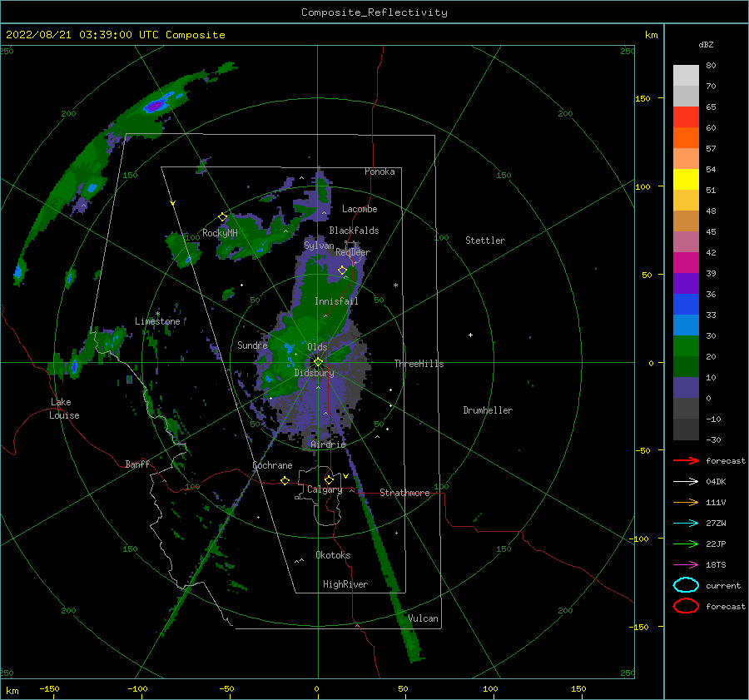The image size is (749, 700).
Task: Click the Vulcan label
Action: [x=423, y=618]
